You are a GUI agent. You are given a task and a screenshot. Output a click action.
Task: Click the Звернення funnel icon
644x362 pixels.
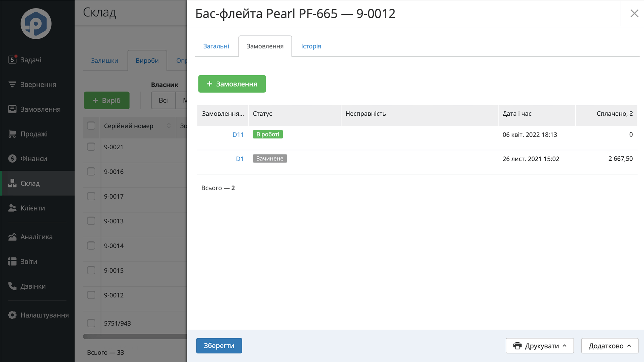12,84
